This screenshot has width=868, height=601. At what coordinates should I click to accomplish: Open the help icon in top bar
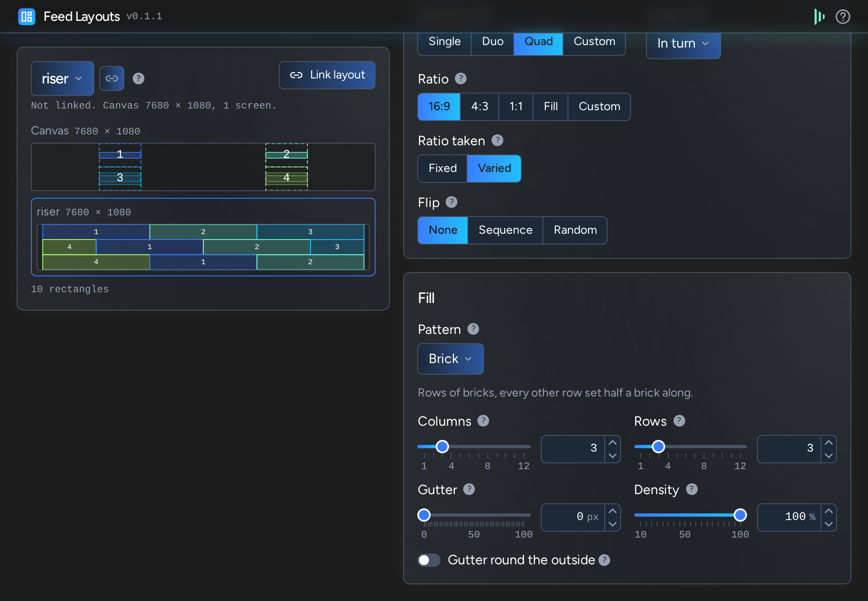click(x=843, y=17)
